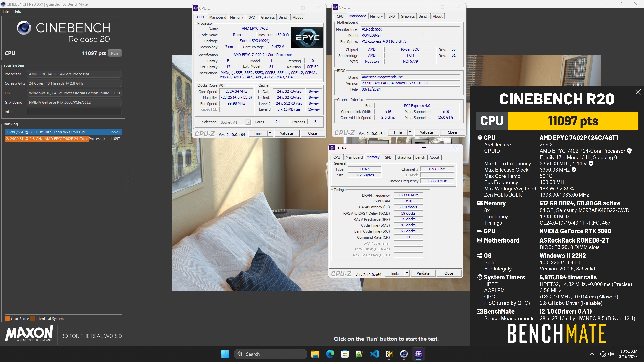Click the Cinebench Info input field
Image resolution: width=644 pixels, height=362 pixels.
(74, 111)
